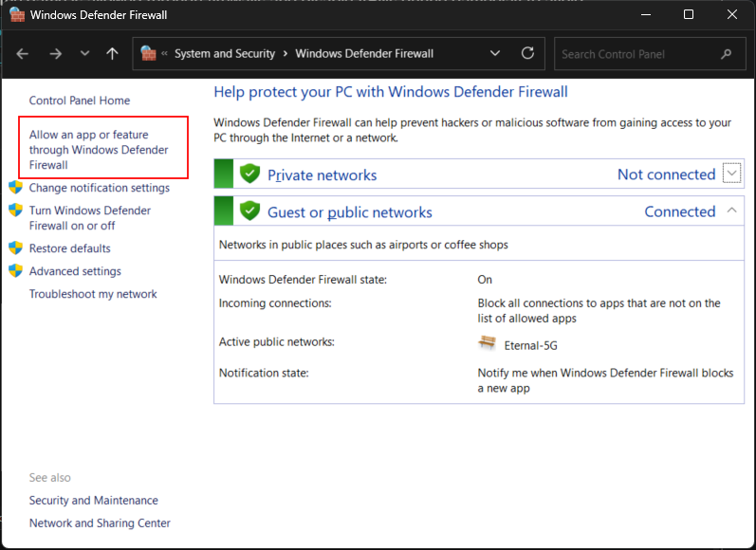Focus the Search Control Panel field

click(x=636, y=54)
